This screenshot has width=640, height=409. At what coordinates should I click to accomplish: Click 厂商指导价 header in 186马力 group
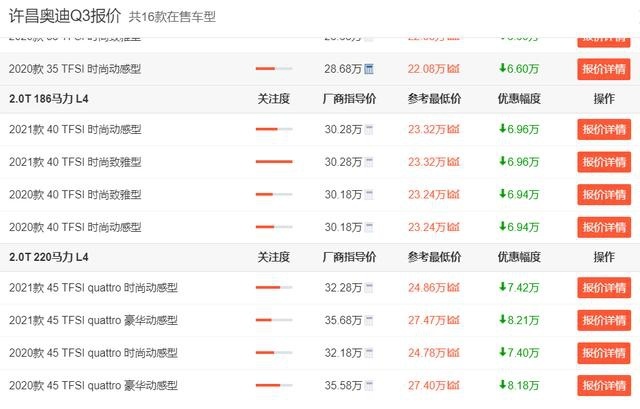349,99
